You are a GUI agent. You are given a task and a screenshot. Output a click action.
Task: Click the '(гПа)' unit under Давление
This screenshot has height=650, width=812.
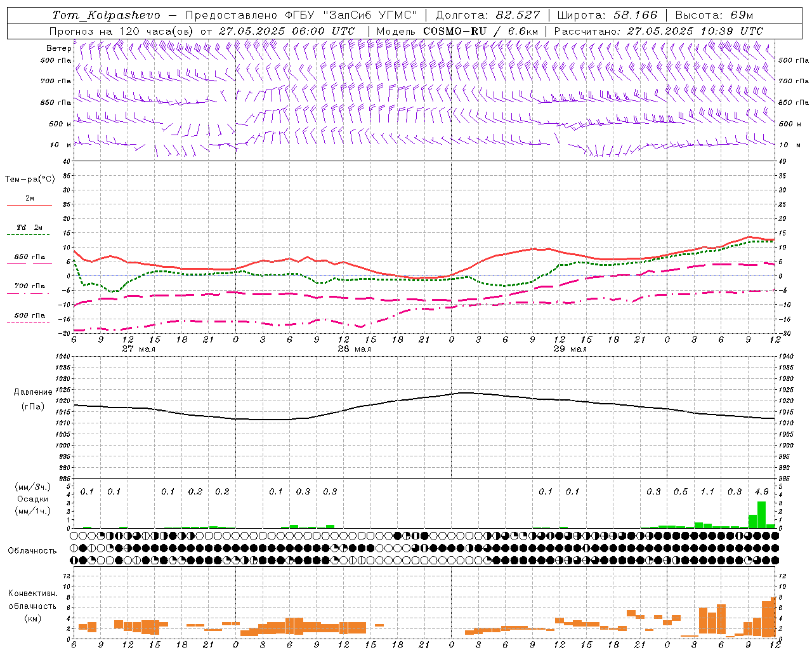point(33,407)
